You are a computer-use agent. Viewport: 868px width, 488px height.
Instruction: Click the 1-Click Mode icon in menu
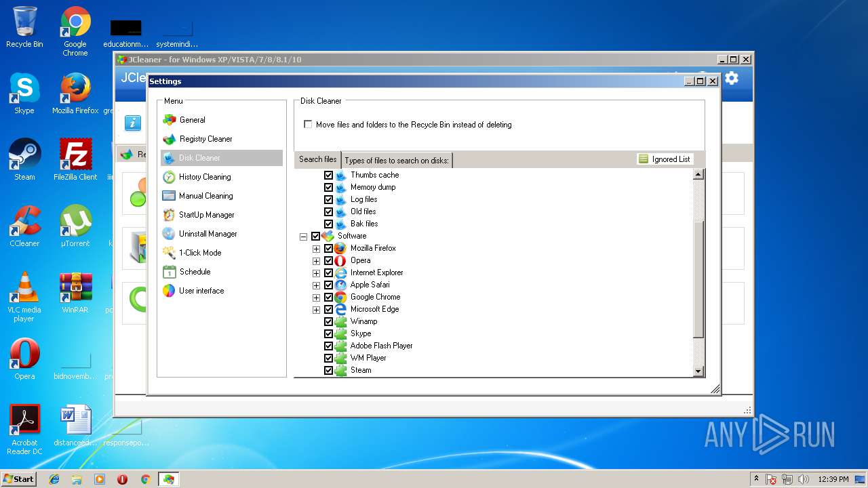(x=169, y=253)
